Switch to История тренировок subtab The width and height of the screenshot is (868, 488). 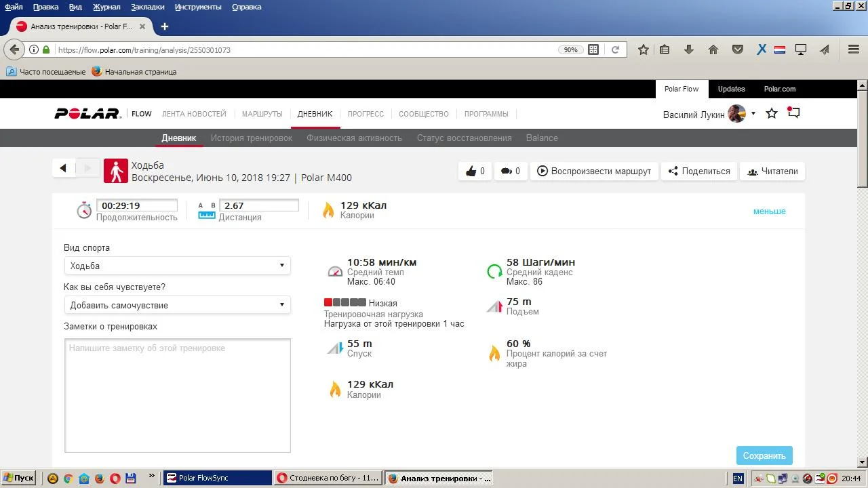click(251, 138)
